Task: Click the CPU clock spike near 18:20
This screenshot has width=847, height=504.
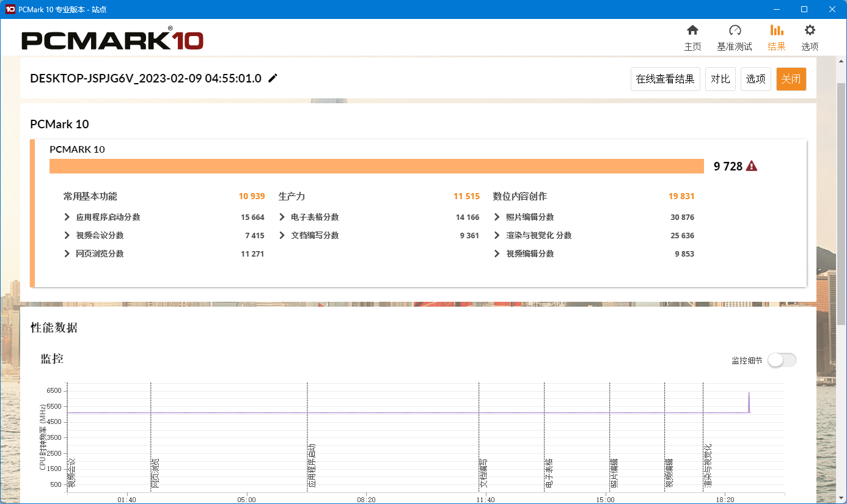Action: click(x=749, y=402)
